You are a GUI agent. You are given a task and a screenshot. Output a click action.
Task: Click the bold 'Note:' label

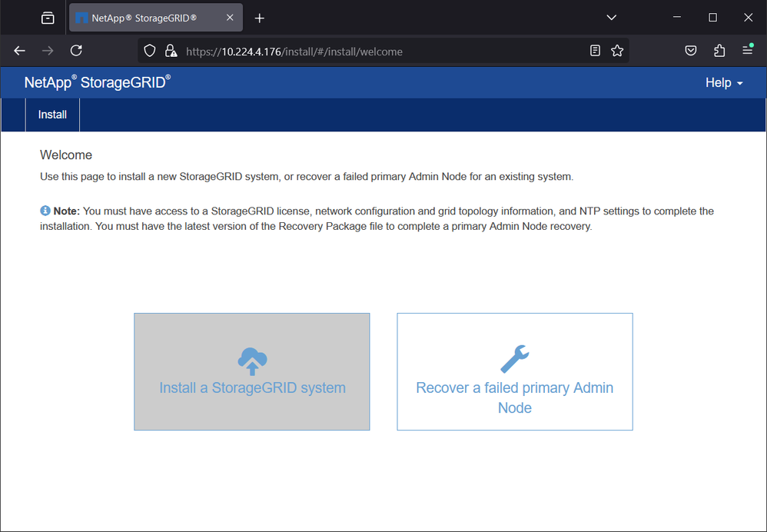pyautogui.click(x=67, y=211)
